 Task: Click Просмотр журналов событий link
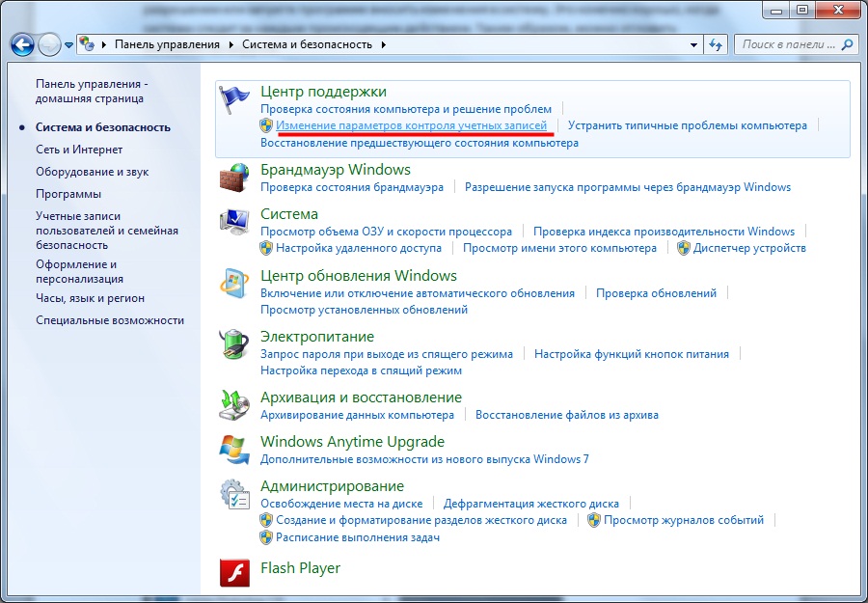point(684,520)
